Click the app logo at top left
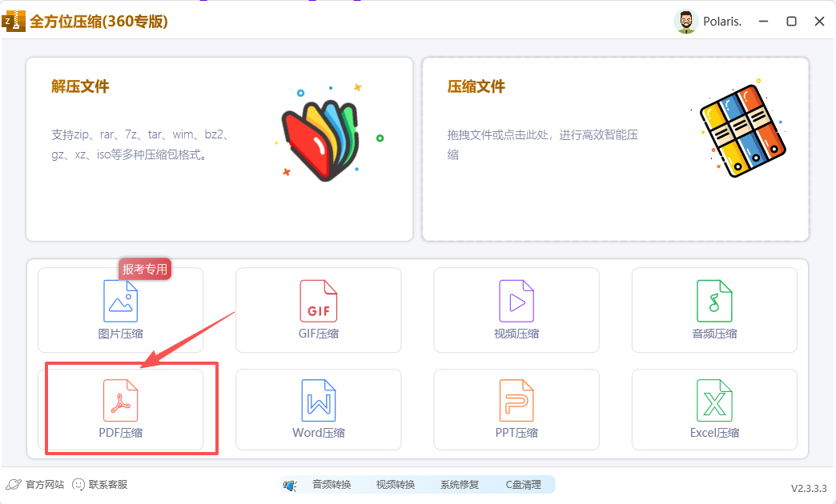The width and height of the screenshot is (836, 504). click(13, 21)
